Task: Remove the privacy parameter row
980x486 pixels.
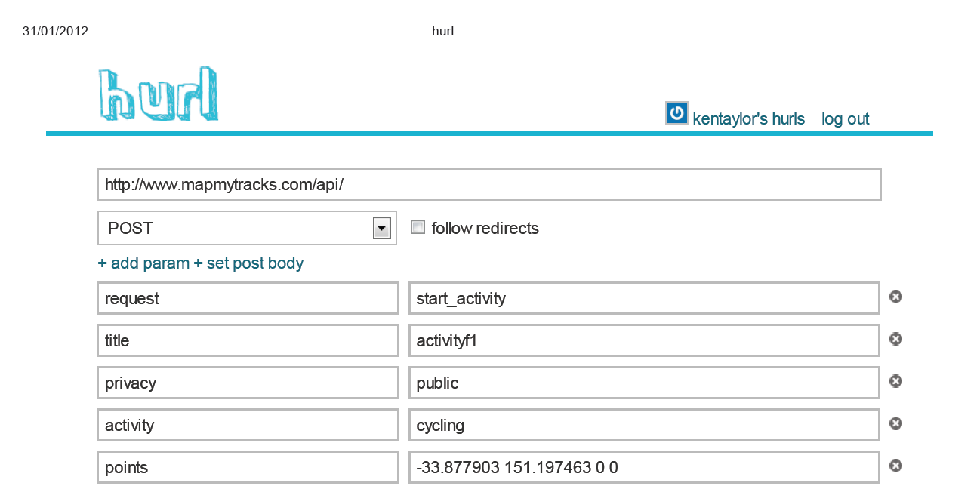Action: point(895,382)
